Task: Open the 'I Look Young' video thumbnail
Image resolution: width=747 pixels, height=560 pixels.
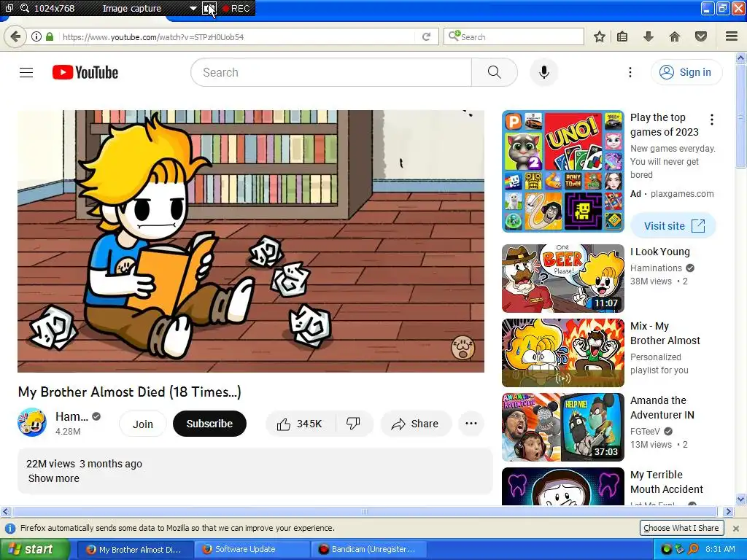Action: (562, 279)
